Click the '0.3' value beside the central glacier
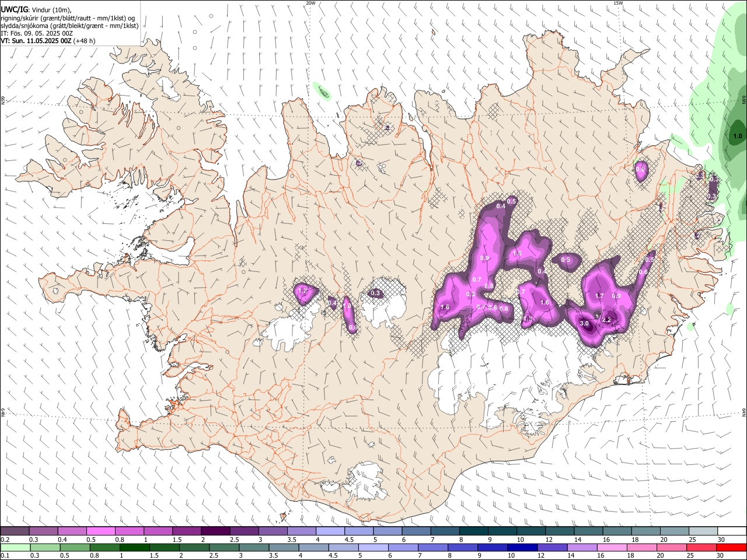Viewport: 747px width, 560px height. tap(375, 293)
